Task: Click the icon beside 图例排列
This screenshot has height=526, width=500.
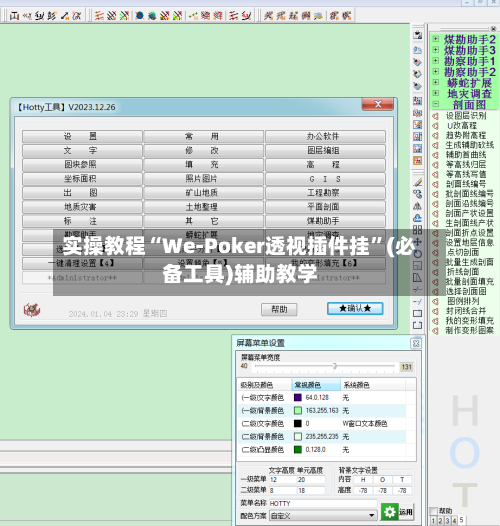Action: [435, 301]
